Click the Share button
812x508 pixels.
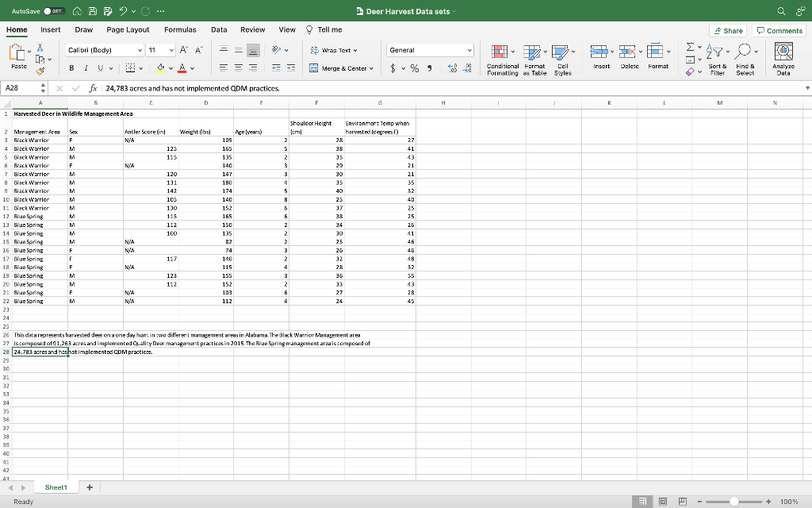(x=727, y=29)
